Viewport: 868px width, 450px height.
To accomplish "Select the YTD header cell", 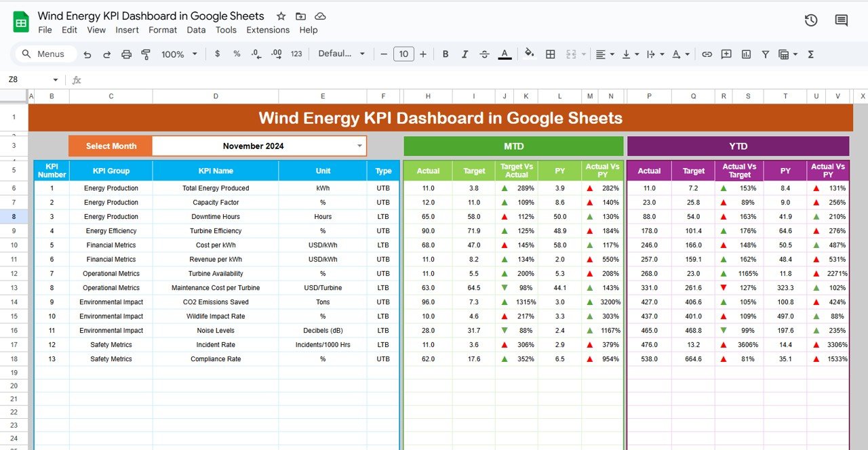I will [x=738, y=146].
